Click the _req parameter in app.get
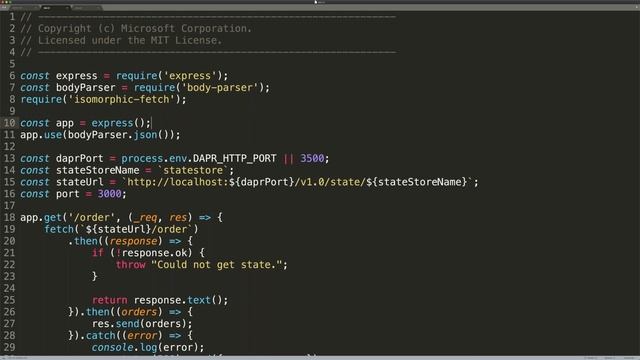Screen dimensions: 640x360 point(145,218)
